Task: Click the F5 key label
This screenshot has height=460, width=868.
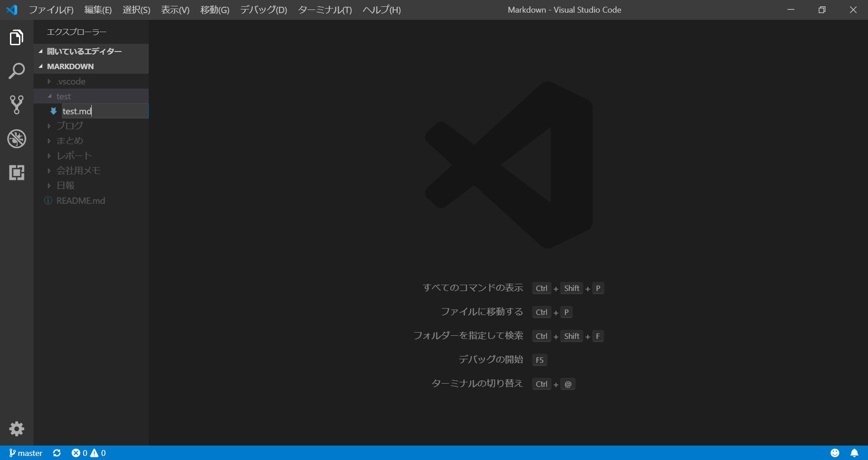Action: (x=540, y=360)
